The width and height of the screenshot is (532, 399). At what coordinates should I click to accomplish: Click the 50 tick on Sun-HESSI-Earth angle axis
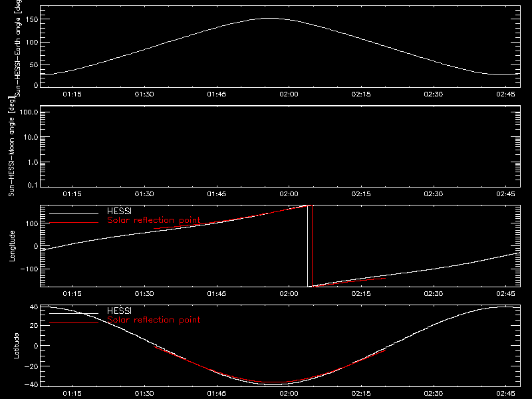pos(34,65)
